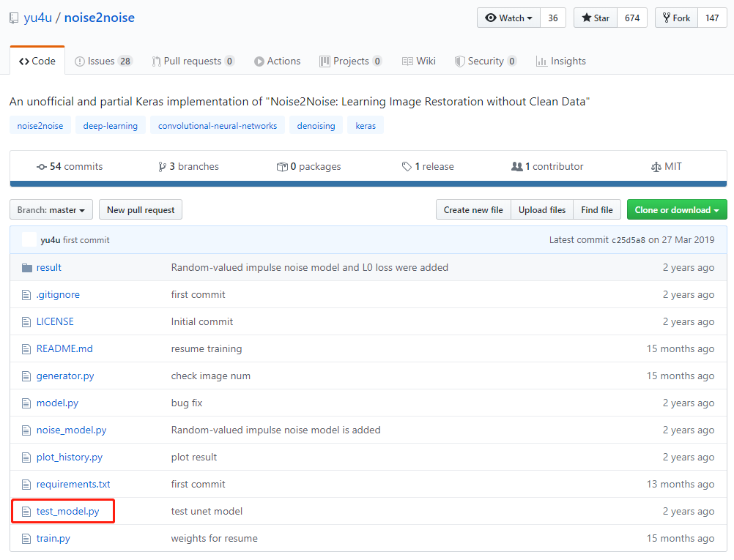Viewport: 734px width, 560px height.
Task: Select the keras topic tag
Action: [x=366, y=125]
